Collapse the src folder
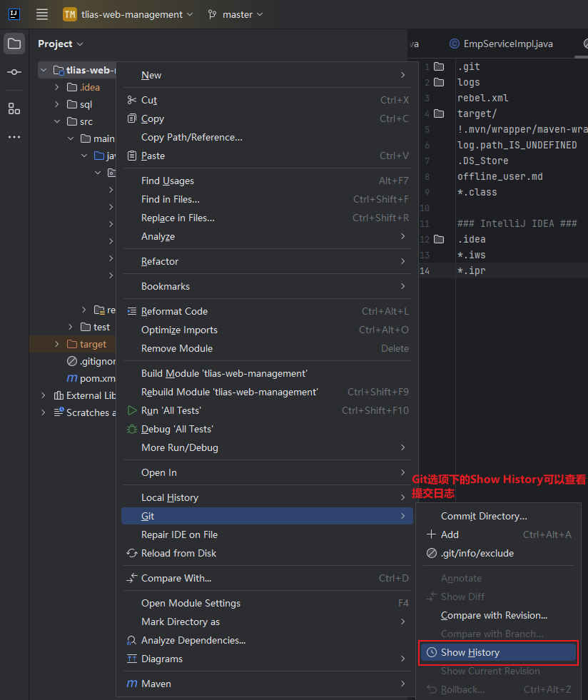The height and width of the screenshot is (700, 588). click(56, 121)
